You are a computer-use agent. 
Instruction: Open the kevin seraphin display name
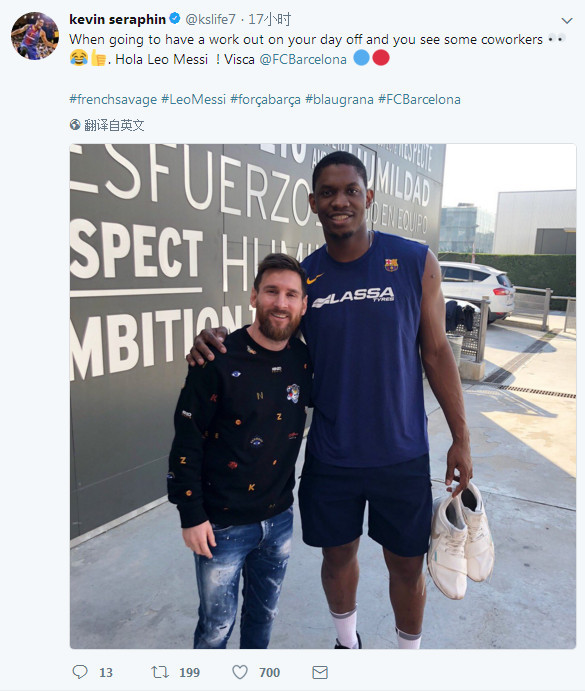pyautogui.click(x=117, y=19)
